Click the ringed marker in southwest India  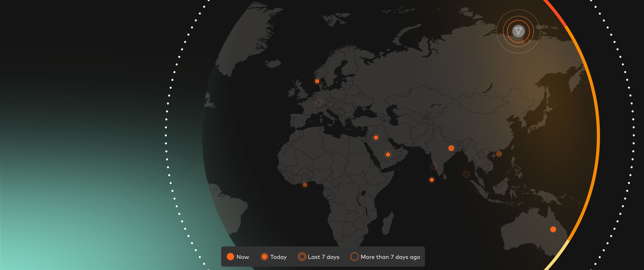pyautogui.click(x=434, y=166)
